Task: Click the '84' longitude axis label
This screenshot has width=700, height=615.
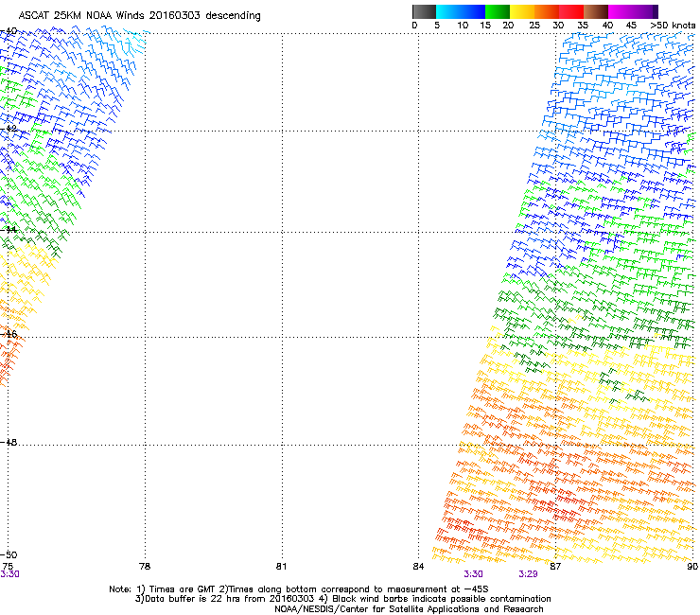Action: 418,567
